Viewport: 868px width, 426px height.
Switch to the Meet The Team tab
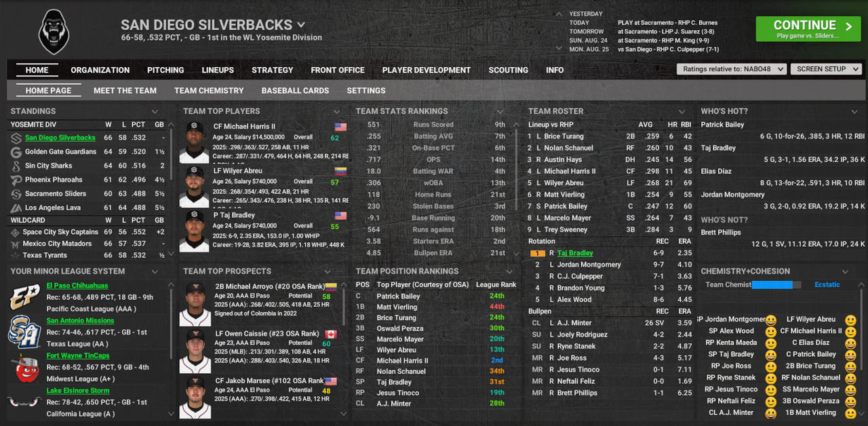coord(125,90)
